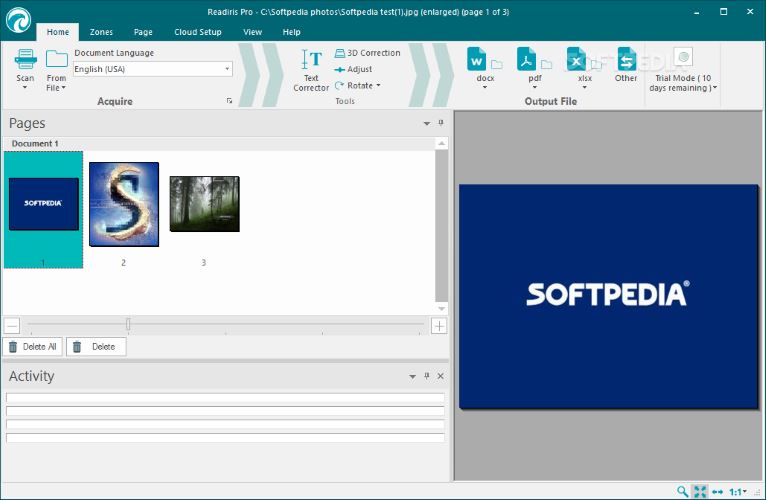Viewport: 766px width, 500px height.
Task: Decrease thumbnail size with minus button
Action: (12, 326)
